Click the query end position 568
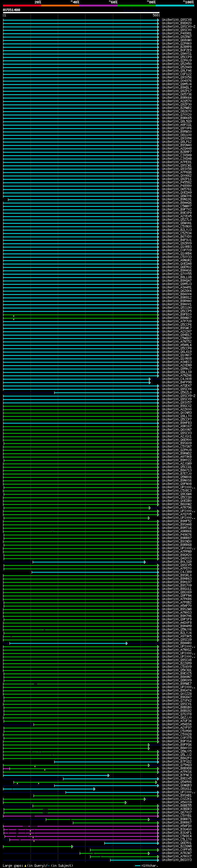This screenshot has height=868, width=197. (x=155, y=15)
